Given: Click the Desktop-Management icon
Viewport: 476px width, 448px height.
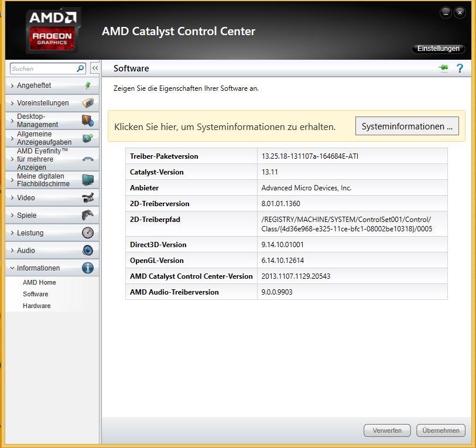Looking at the screenshot, I should 88,121.
